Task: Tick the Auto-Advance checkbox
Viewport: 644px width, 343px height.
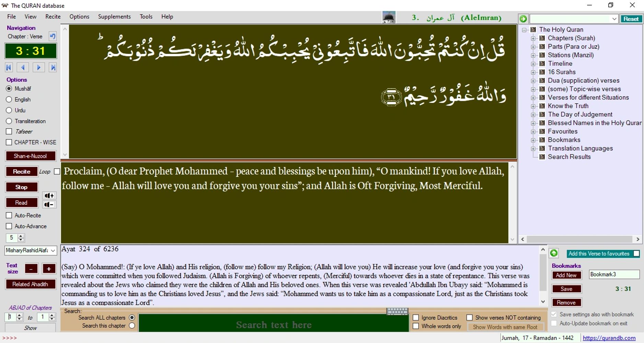Action: 9,226
